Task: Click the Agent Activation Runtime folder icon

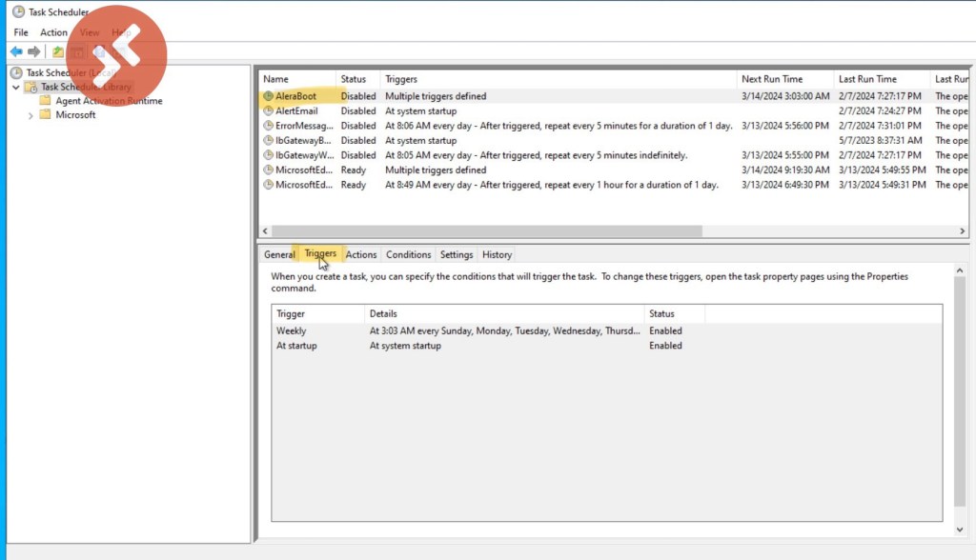Action: (x=45, y=101)
